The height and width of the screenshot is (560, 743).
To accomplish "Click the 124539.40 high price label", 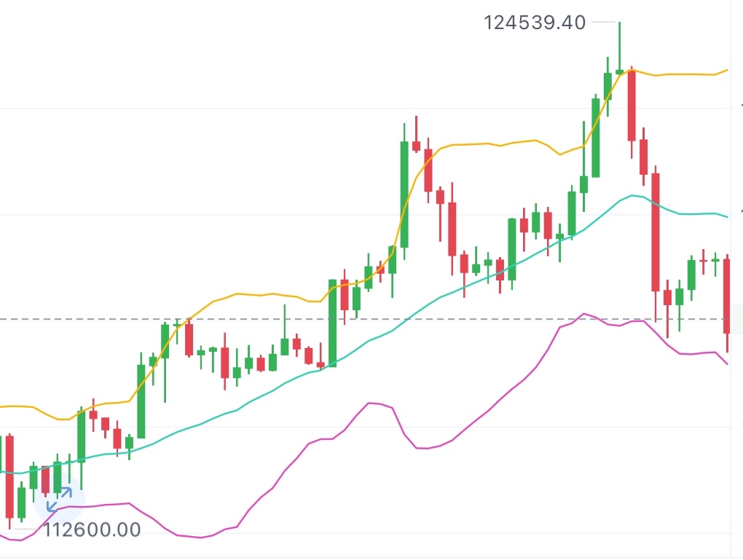I will (535, 23).
